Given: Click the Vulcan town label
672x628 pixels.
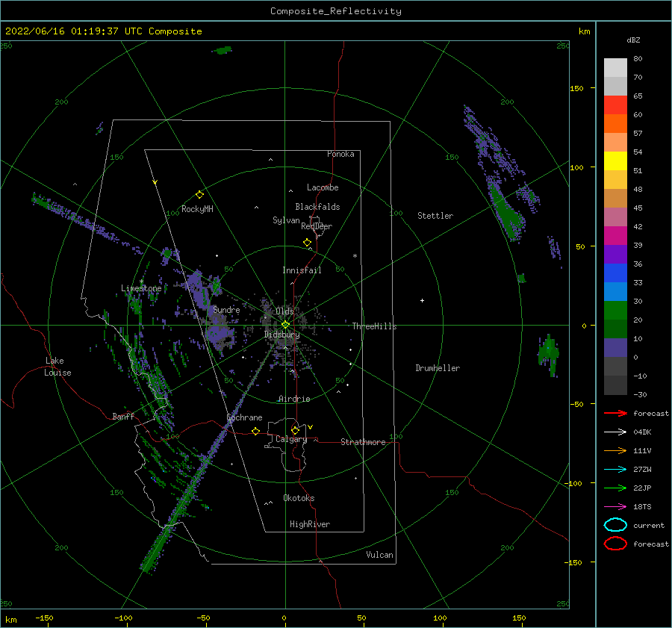Looking at the screenshot, I should [379, 555].
